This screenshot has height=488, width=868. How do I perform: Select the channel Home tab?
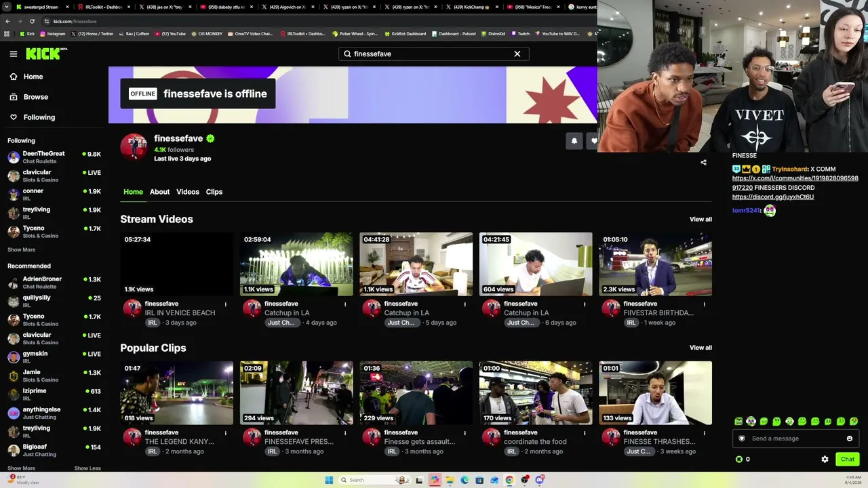tap(133, 192)
